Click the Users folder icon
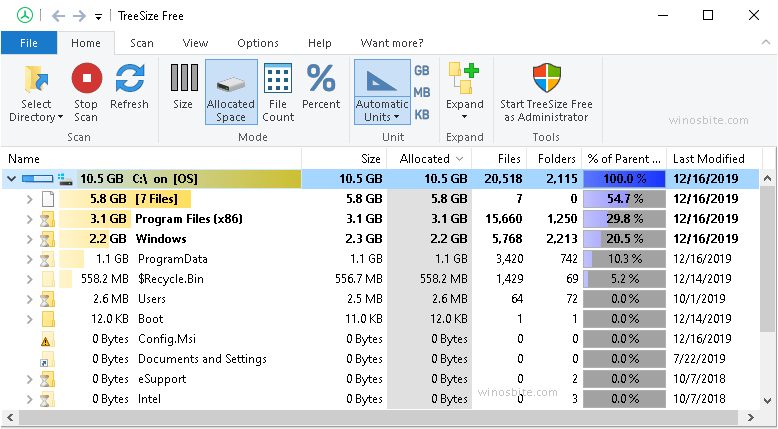This screenshot has height=429, width=778. (48, 299)
